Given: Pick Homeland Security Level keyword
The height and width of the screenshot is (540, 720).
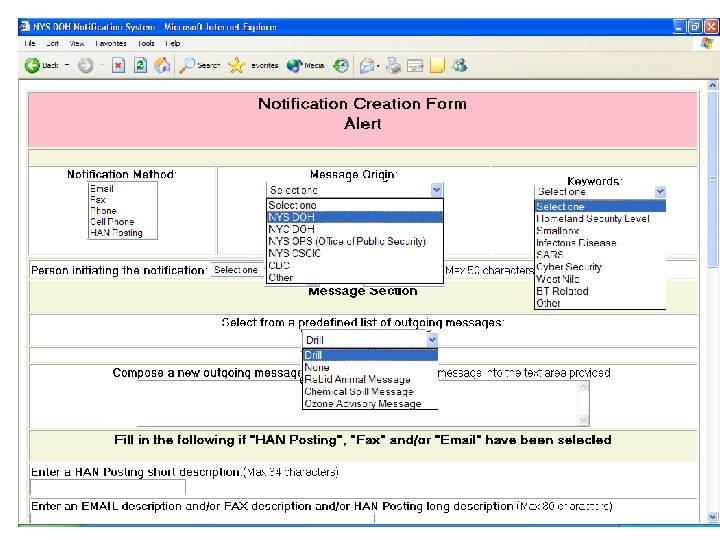Looking at the screenshot, I should [600, 219].
